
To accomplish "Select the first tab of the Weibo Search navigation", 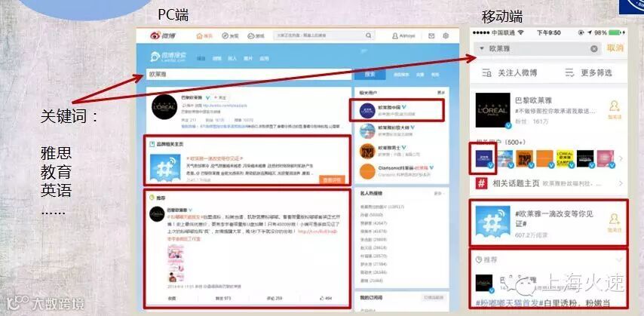I will [201, 58].
